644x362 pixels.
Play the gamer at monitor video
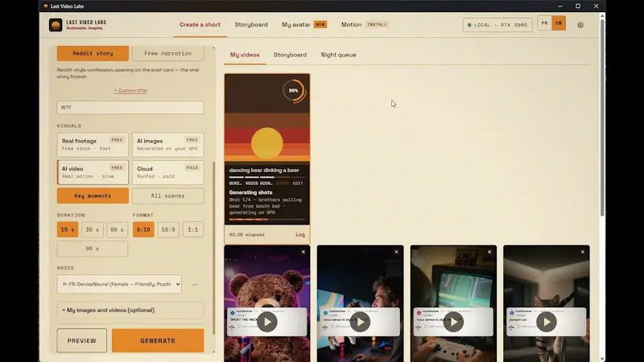(360, 323)
